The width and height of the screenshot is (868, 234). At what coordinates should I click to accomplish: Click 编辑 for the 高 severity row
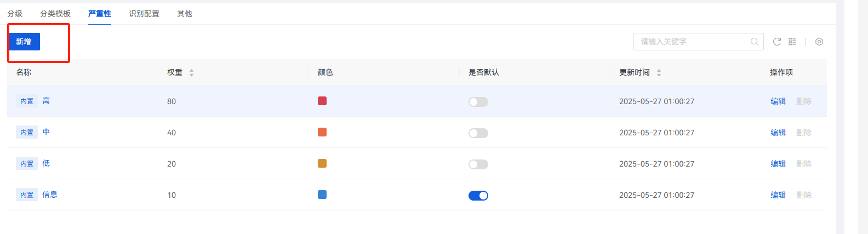pos(778,101)
